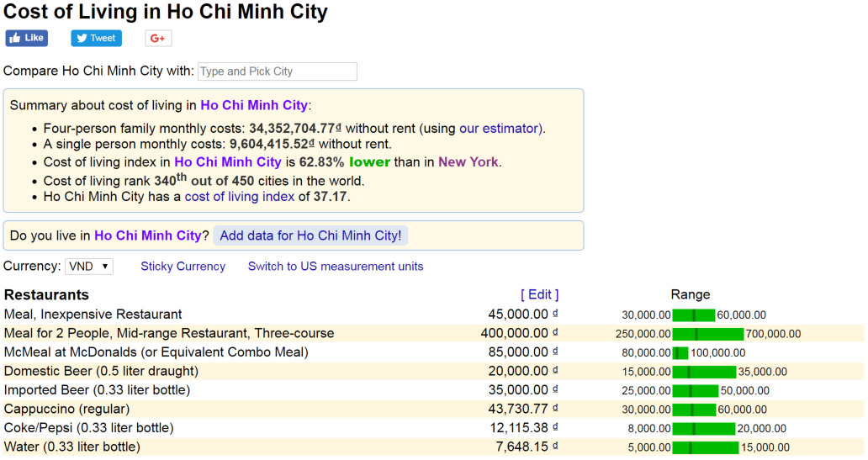Open the 'cost of living index' link
This screenshot has width=868, height=460.
click(240, 197)
